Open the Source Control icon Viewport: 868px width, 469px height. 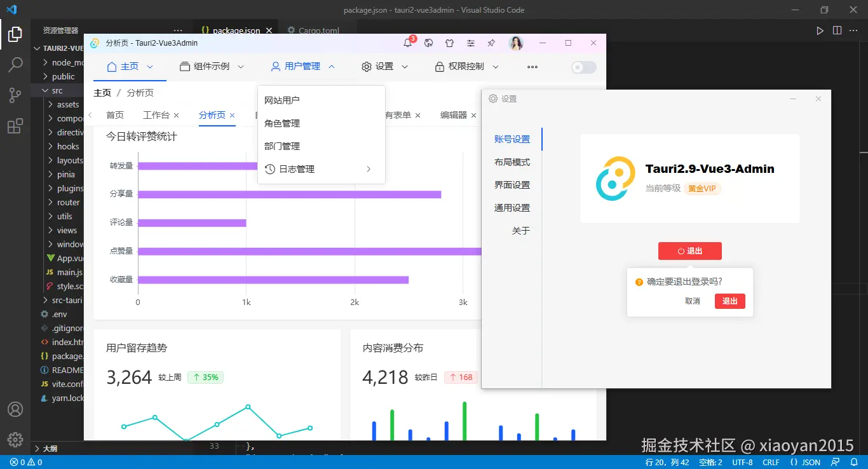click(15, 95)
